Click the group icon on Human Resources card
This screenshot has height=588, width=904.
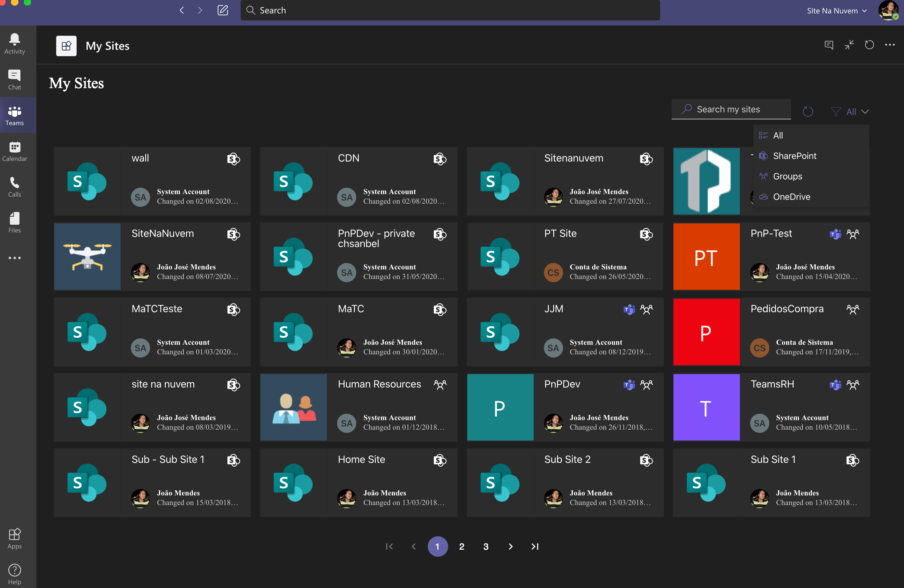click(440, 385)
